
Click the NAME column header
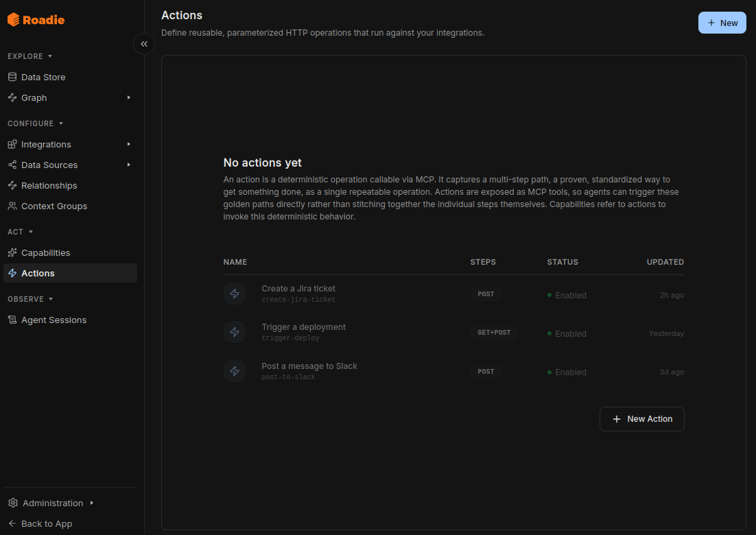pyautogui.click(x=235, y=262)
